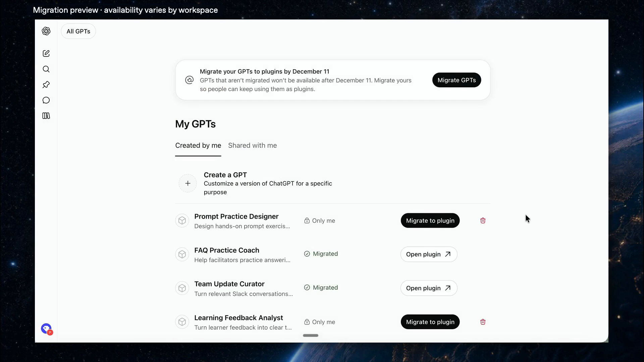Click the 'Migrate your GPTs to plugins' banner title
The height and width of the screenshot is (362, 644).
coord(264,71)
